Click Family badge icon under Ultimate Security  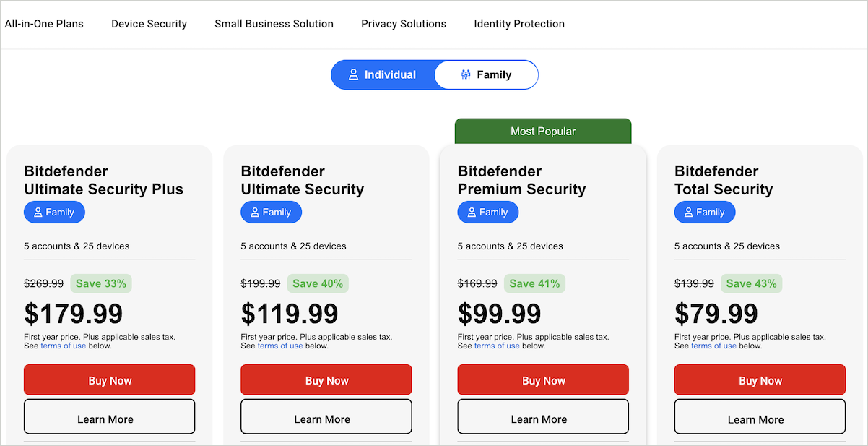[x=254, y=213]
